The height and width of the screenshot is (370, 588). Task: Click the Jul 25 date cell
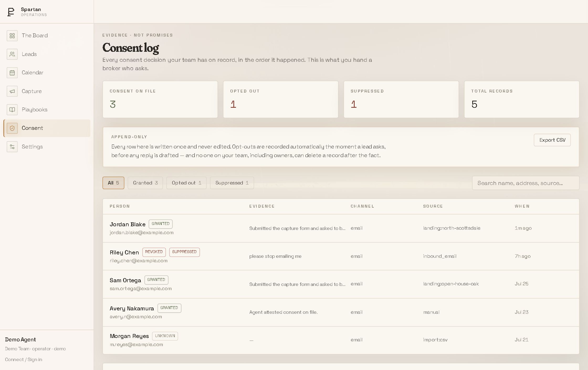(x=522, y=284)
